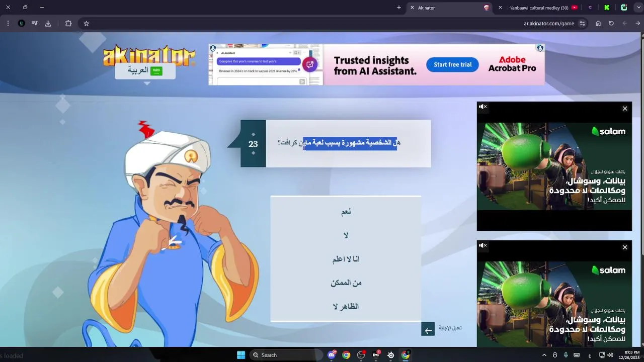Image resolution: width=644 pixels, height=362 pixels.
Task: Click question number 23 badge
Action: 253,144
